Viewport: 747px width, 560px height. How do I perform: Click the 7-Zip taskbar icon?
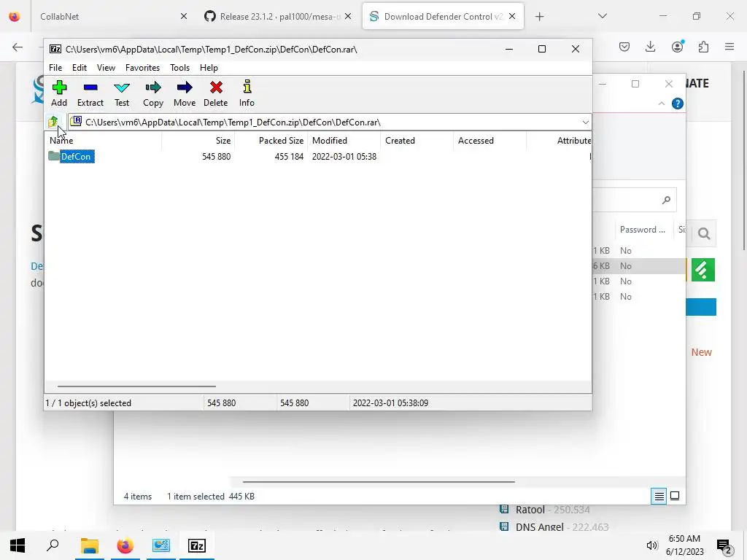click(x=197, y=545)
